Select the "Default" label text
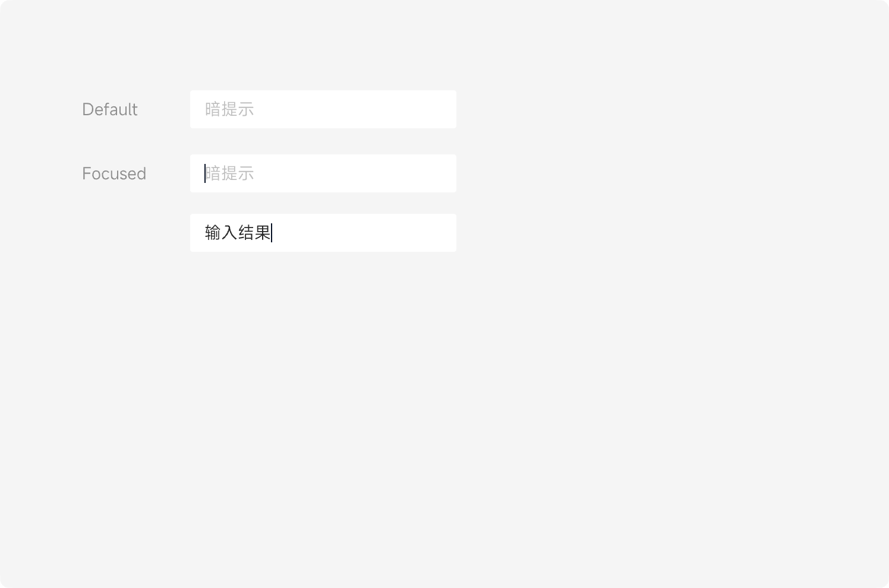This screenshot has height=588, width=889. click(110, 109)
